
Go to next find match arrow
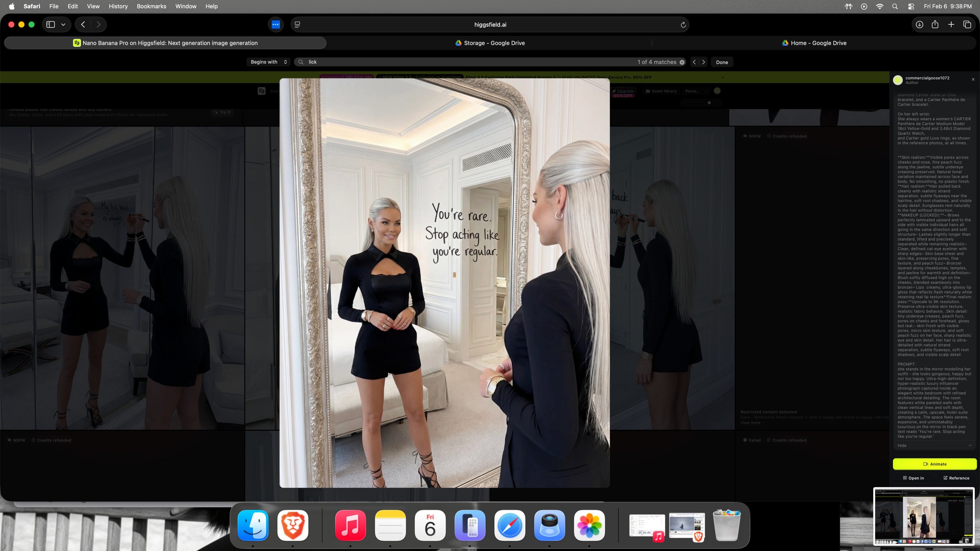coord(703,62)
